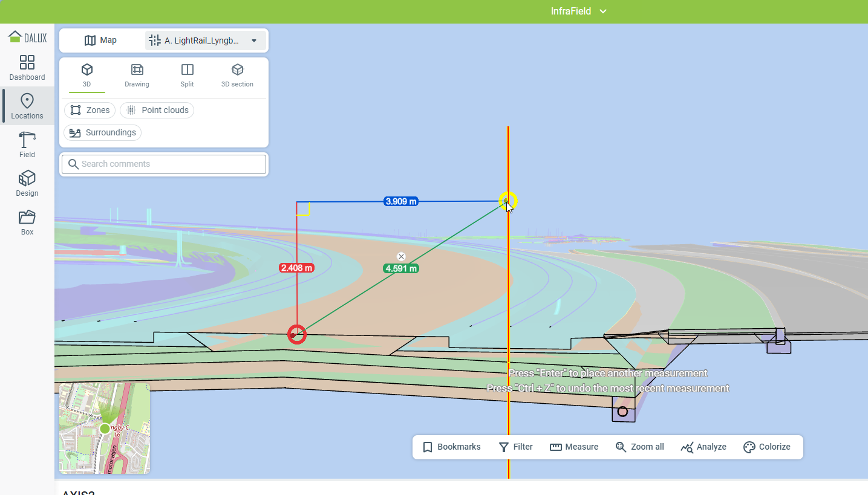Open the Analyze tool

click(x=703, y=447)
